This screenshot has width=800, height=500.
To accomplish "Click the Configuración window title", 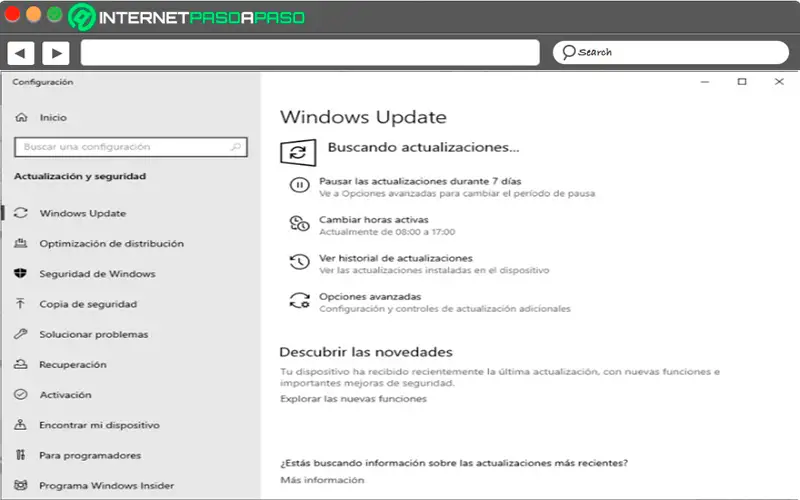I will (x=43, y=82).
